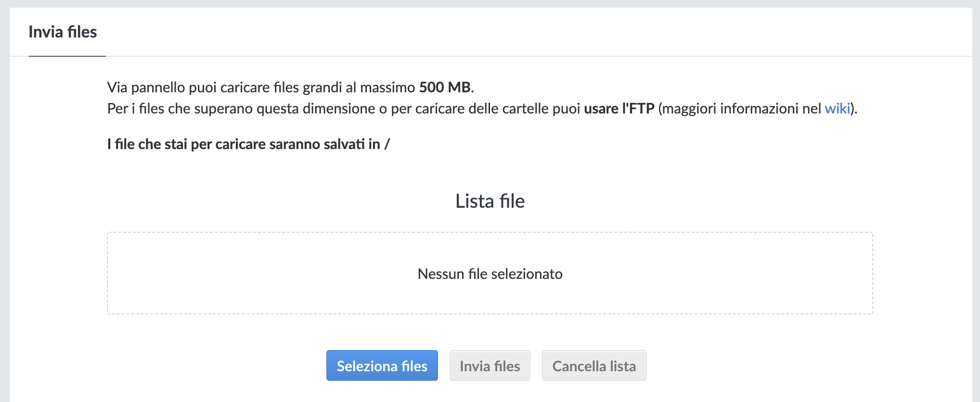The width and height of the screenshot is (980, 402).
Task: Click the empty left area of drop zone
Action: (241, 273)
